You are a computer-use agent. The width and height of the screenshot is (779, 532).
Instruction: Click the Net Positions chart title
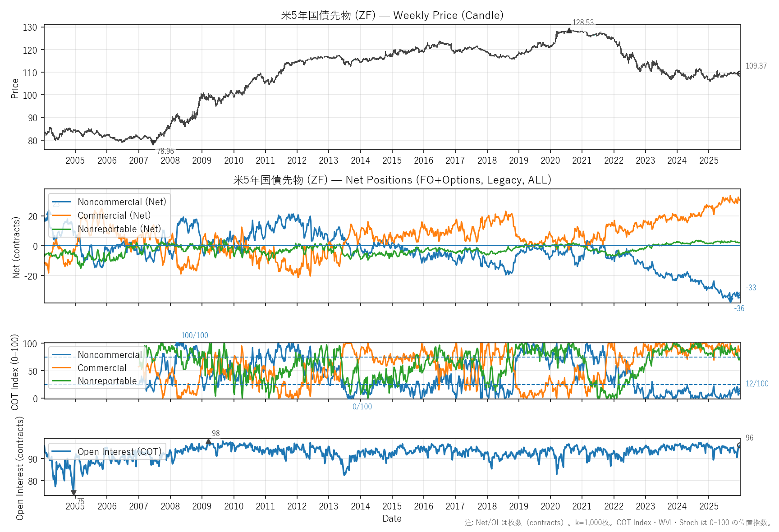[392, 180]
